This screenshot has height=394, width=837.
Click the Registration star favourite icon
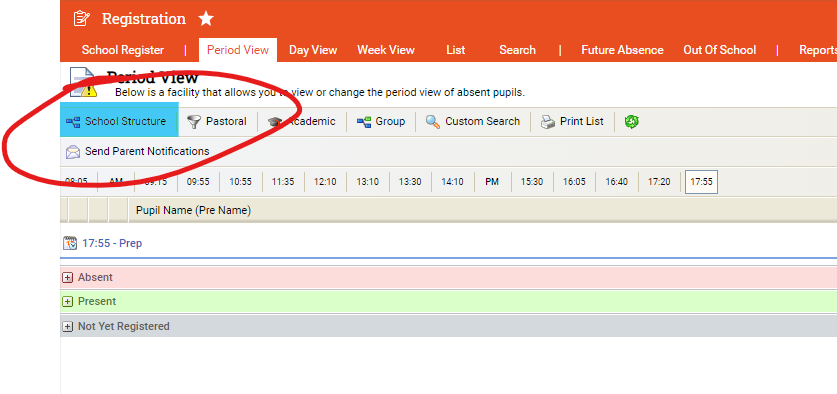tap(206, 19)
